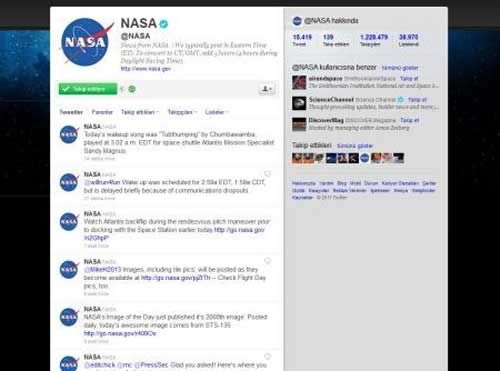Click 'tümünü göster' next to 'Takip ettikleri' heading
Screen dimensions: 500x371
pyautogui.click(x=355, y=146)
